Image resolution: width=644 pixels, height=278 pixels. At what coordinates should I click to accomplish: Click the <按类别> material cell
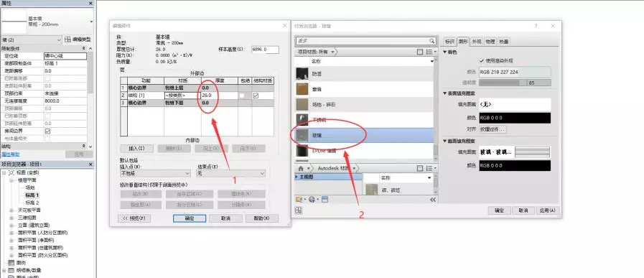[x=182, y=96]
